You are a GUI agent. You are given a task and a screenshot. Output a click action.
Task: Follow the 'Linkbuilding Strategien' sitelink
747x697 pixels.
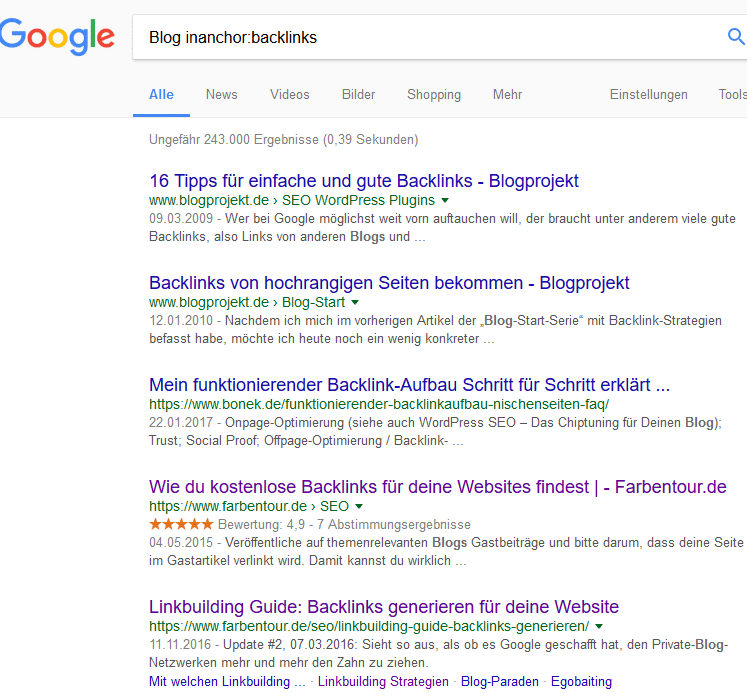(x=383, y=682)
